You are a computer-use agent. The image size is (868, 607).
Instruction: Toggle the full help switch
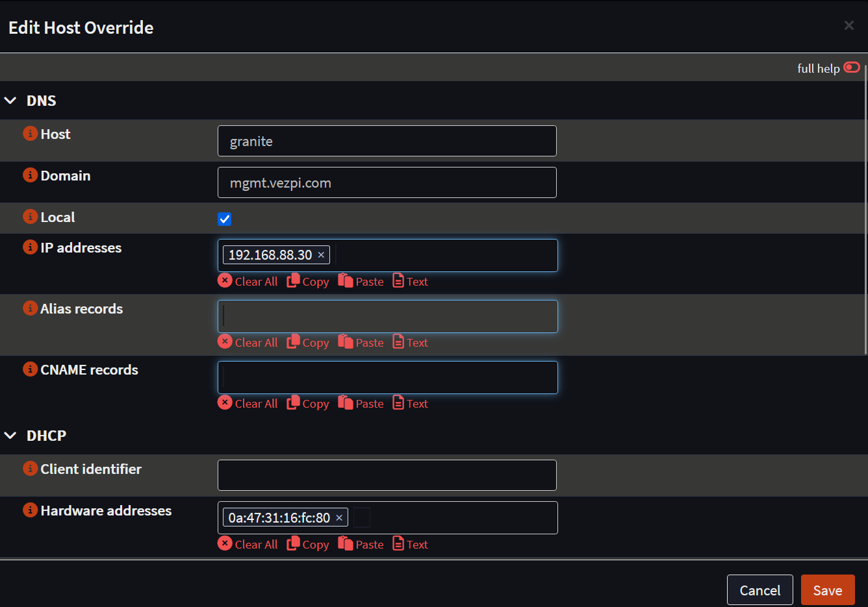(851, 68)
